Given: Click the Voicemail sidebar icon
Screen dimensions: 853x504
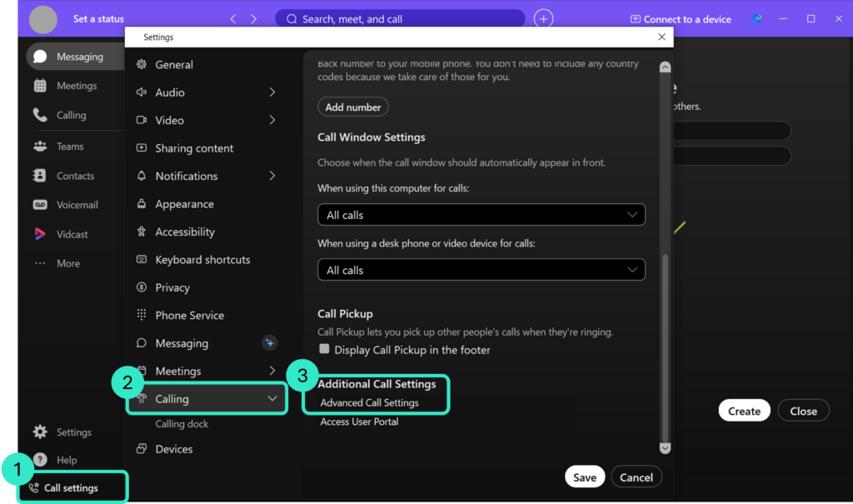Looking at the screenshot, I should [40, 205].
